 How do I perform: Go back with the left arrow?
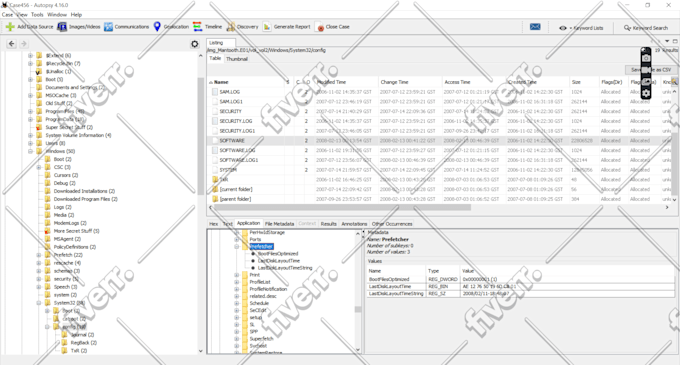pos(12,44)
